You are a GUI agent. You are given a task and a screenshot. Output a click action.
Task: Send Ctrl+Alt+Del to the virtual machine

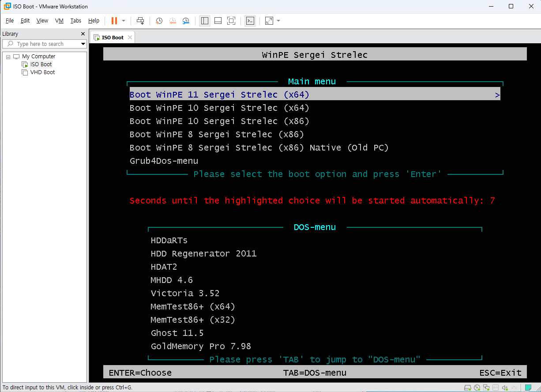click(140, 21)
